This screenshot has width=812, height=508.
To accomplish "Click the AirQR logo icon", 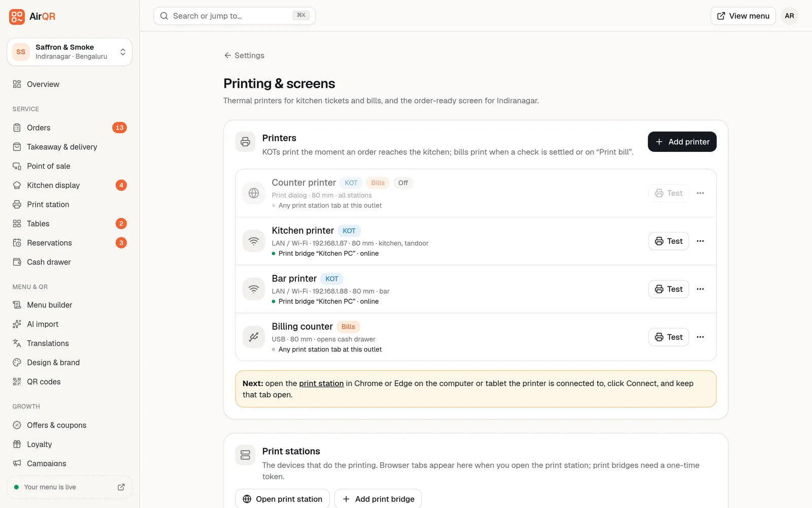I will 17,16.
